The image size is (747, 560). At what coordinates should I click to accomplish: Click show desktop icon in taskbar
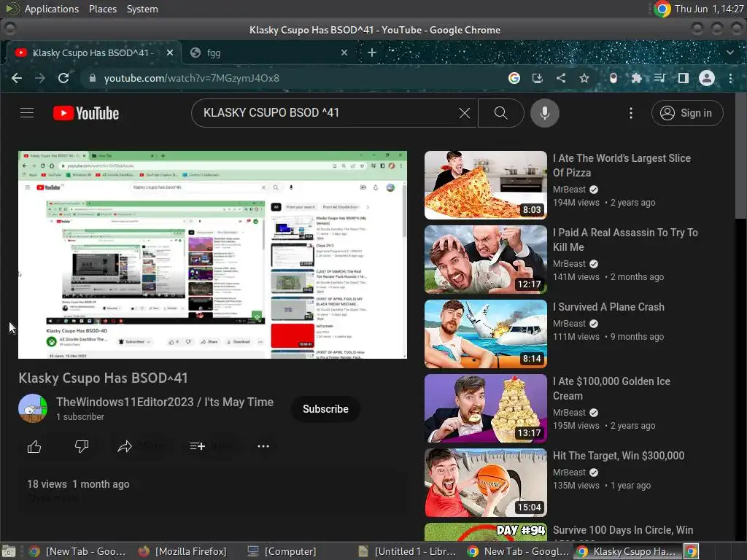tap(9, 551)
